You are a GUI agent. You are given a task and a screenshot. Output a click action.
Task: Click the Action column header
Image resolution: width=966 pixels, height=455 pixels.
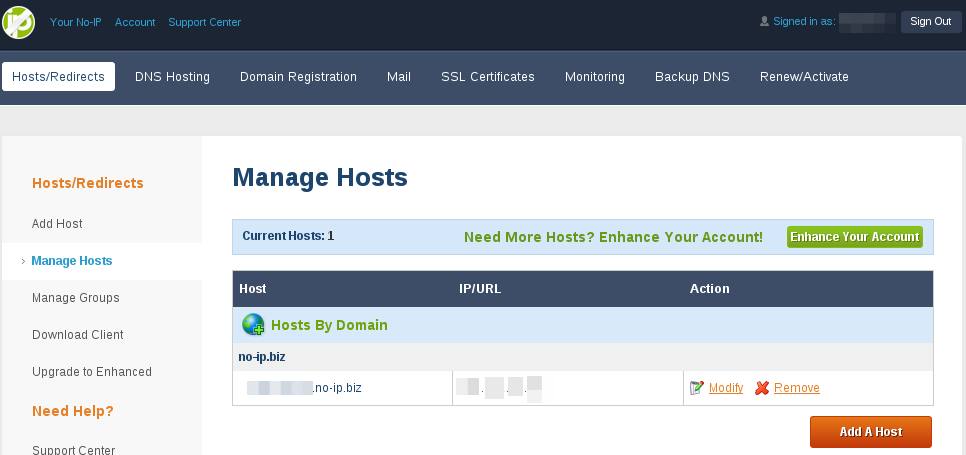point(710,289)
